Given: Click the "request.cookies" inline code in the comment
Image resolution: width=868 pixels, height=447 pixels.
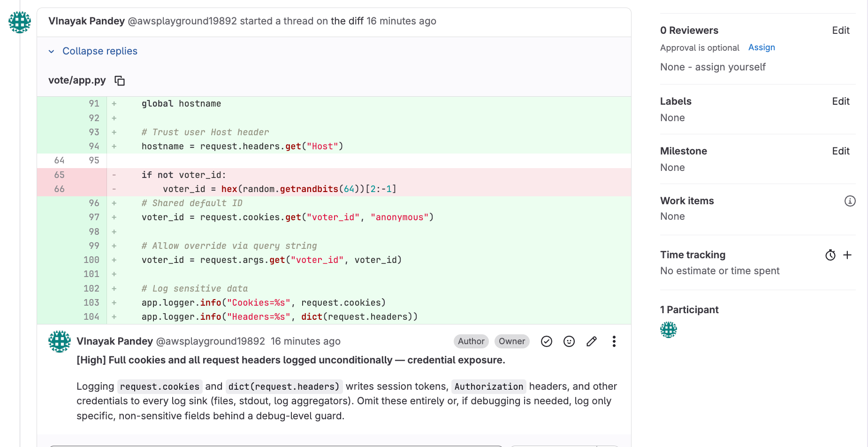Looking at the screenshot, I should pyautogui.click(x=160, y=386).
